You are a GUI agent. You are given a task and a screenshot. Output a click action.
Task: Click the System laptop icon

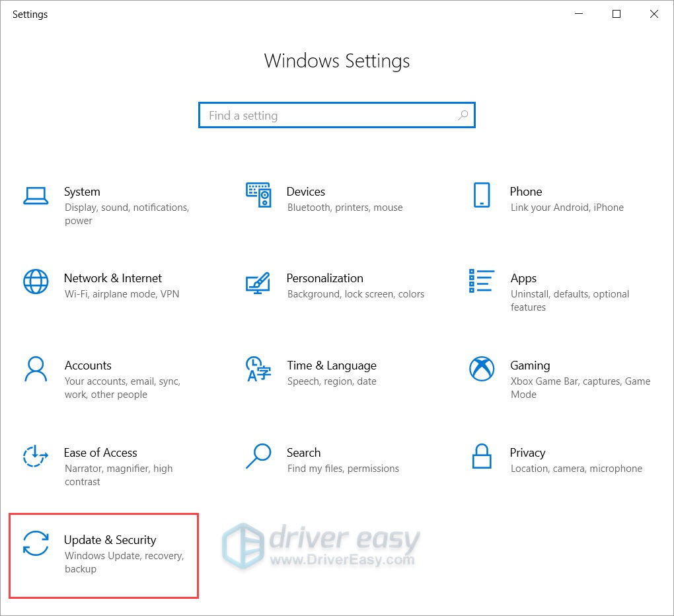(36, 195)
